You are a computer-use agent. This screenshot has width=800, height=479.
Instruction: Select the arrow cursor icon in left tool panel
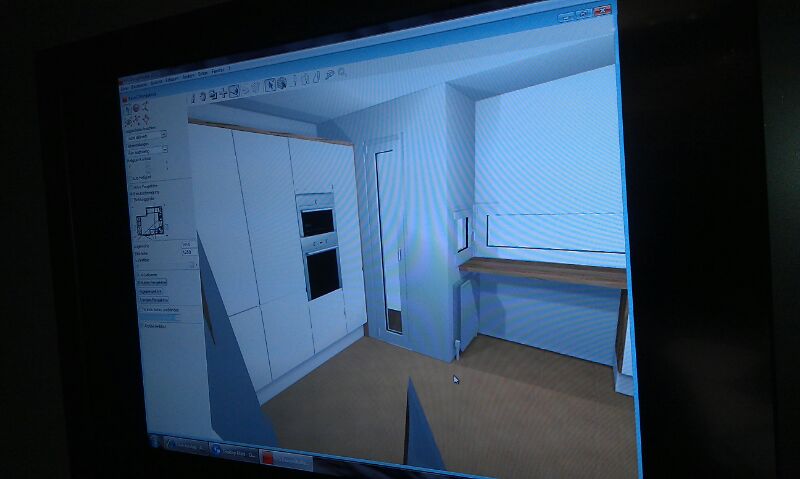point(127,107)
